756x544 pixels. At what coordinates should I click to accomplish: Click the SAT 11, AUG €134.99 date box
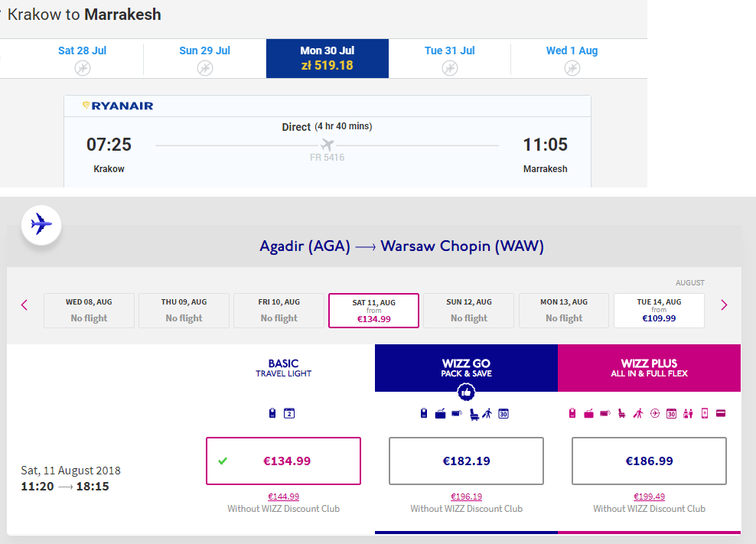pos(373,311)
